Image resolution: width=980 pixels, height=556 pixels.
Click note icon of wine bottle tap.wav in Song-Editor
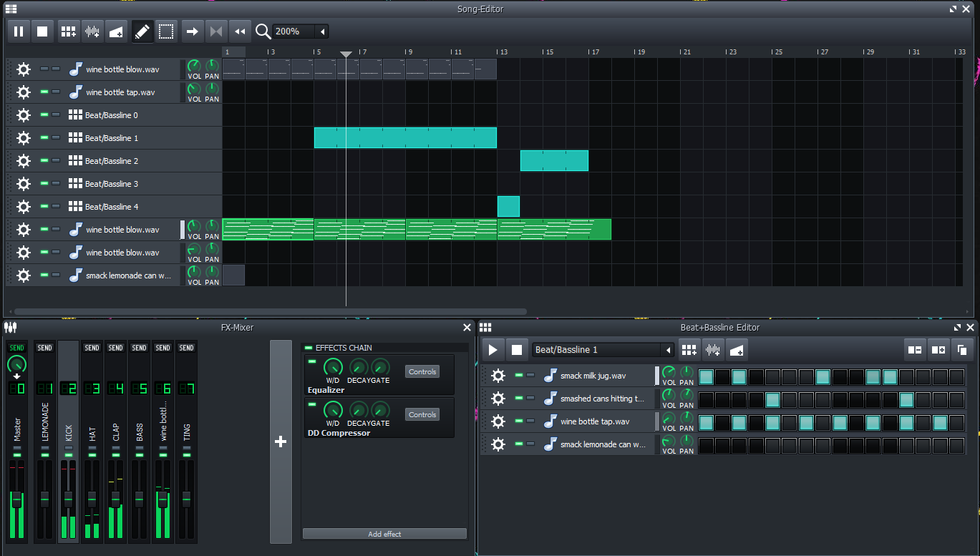76,92
